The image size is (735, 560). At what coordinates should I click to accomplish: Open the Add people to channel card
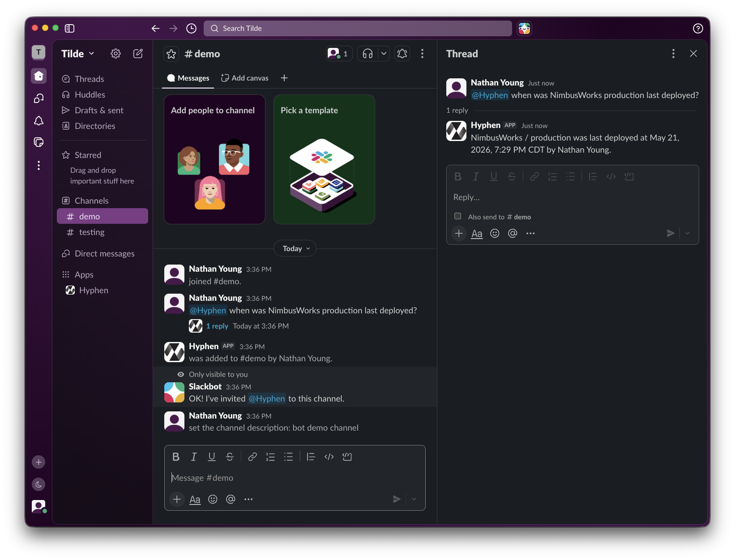click(x=214, y=159)
